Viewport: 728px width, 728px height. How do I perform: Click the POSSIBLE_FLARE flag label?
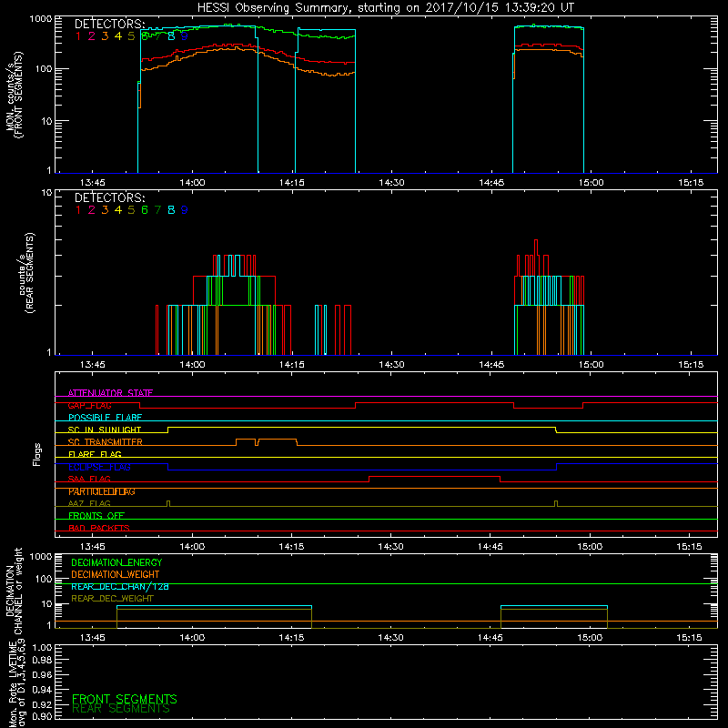click(105, 418)
